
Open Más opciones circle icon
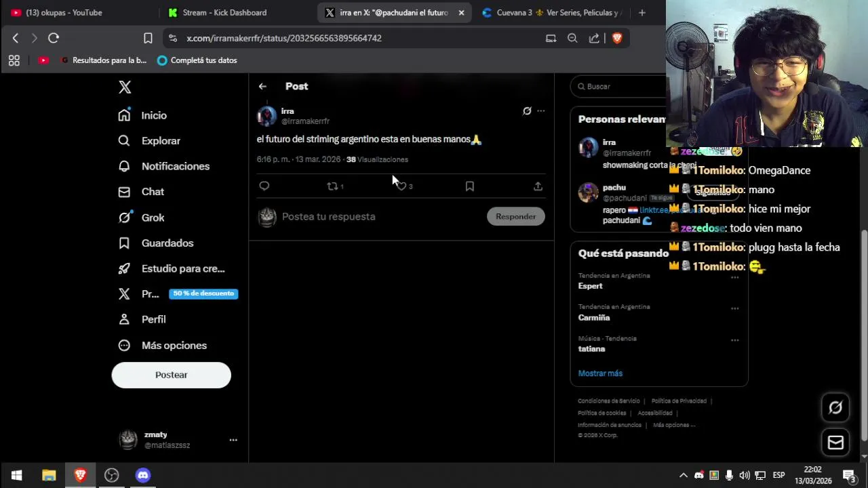coord(124,345)
